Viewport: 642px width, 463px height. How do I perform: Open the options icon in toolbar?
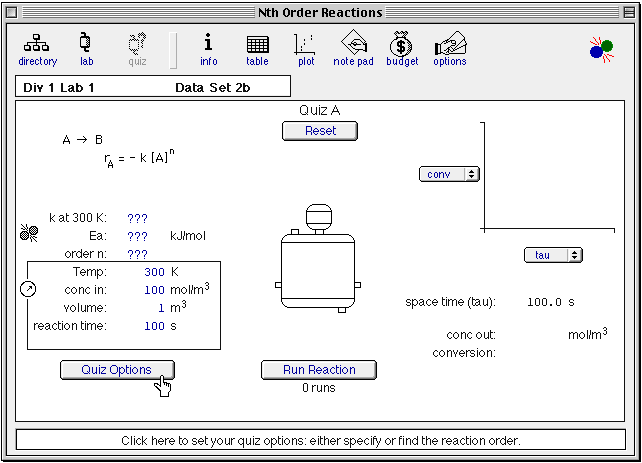449,46
